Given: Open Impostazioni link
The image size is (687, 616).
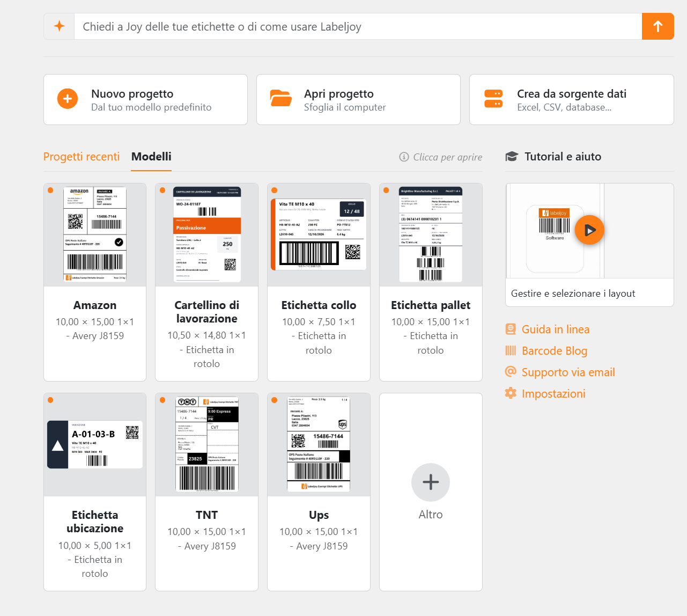Looking at the screenshot, I should pyautogui.click(x=553, y=393).
